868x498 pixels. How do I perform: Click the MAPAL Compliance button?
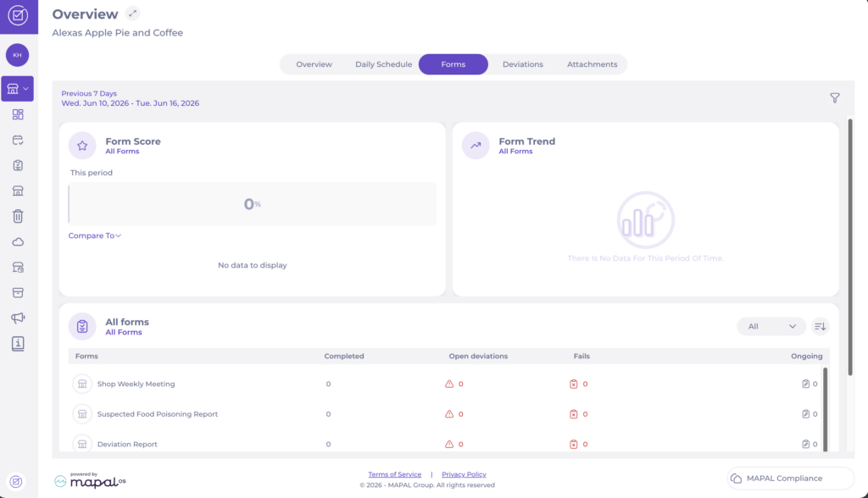pos(791,479)
